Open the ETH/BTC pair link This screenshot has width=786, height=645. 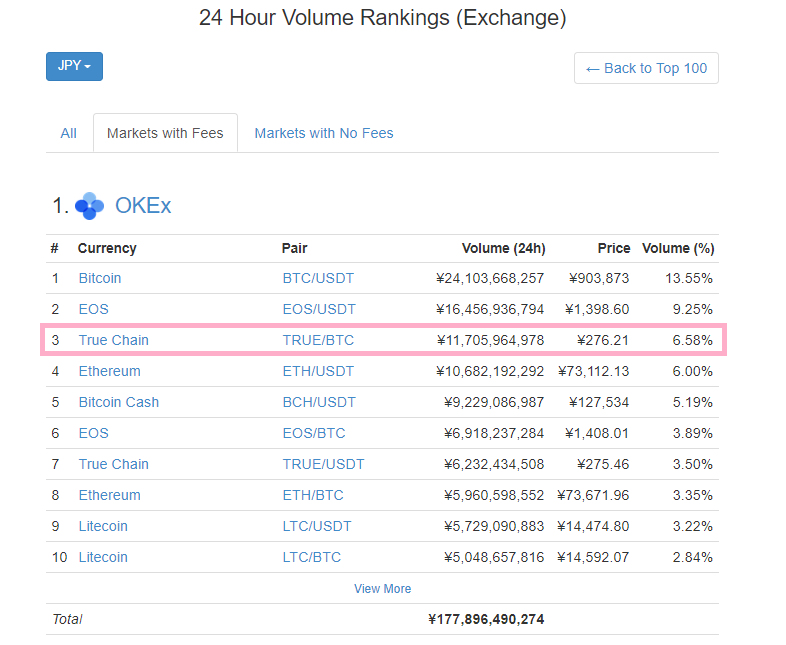click(312, 495)
